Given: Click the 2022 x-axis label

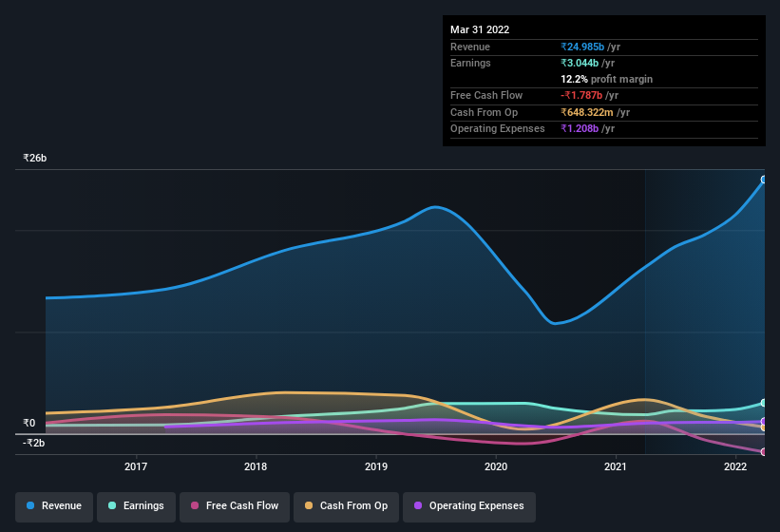Looking at the screenshot, I should [735, 466].
